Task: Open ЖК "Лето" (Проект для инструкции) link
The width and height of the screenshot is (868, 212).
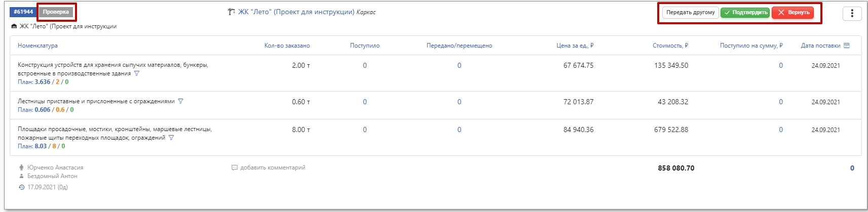Action: (x=296, y=12)
